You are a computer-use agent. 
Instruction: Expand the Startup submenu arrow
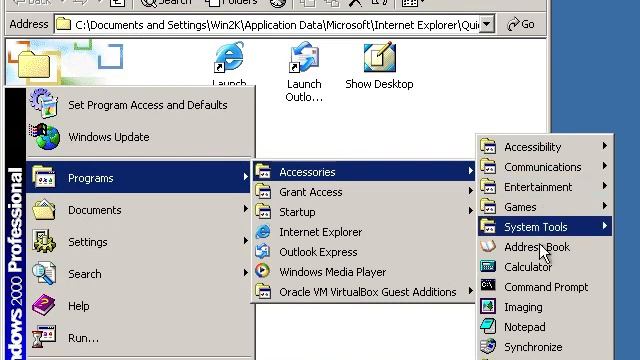coord(471,211)
